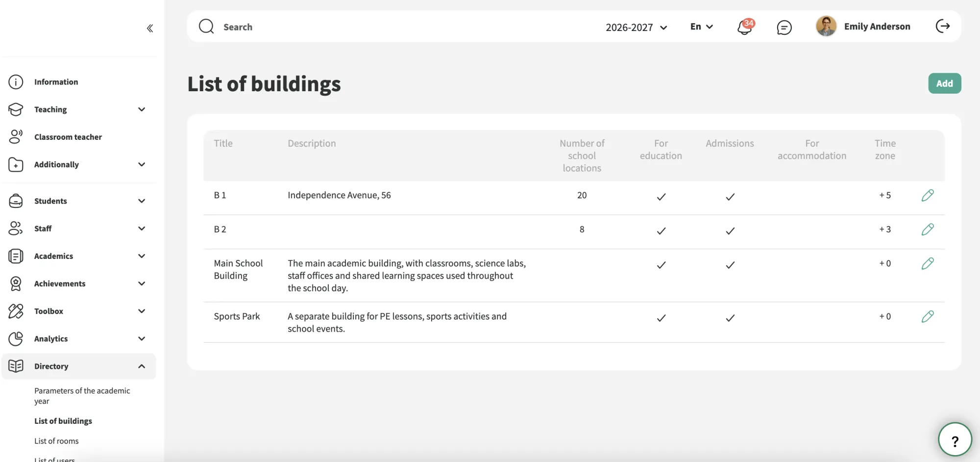Click the logout arrow icon

[x=943, y=26]
